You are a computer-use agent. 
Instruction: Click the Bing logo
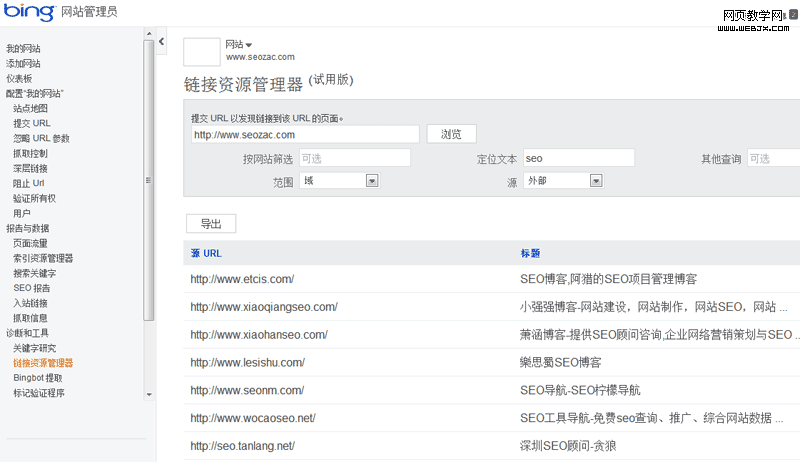(30, 13)
